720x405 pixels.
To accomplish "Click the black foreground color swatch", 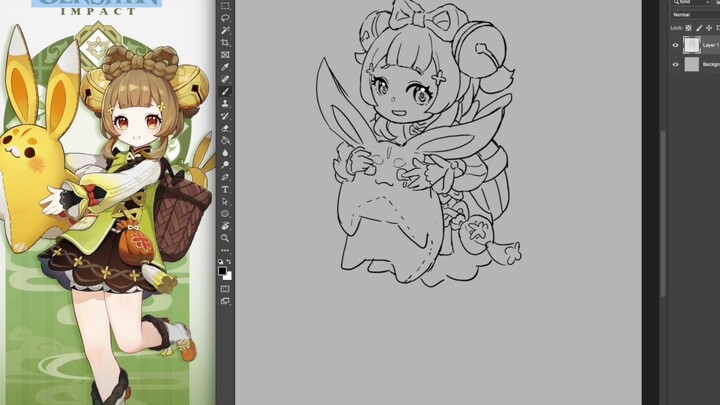I will click(222, 270).
